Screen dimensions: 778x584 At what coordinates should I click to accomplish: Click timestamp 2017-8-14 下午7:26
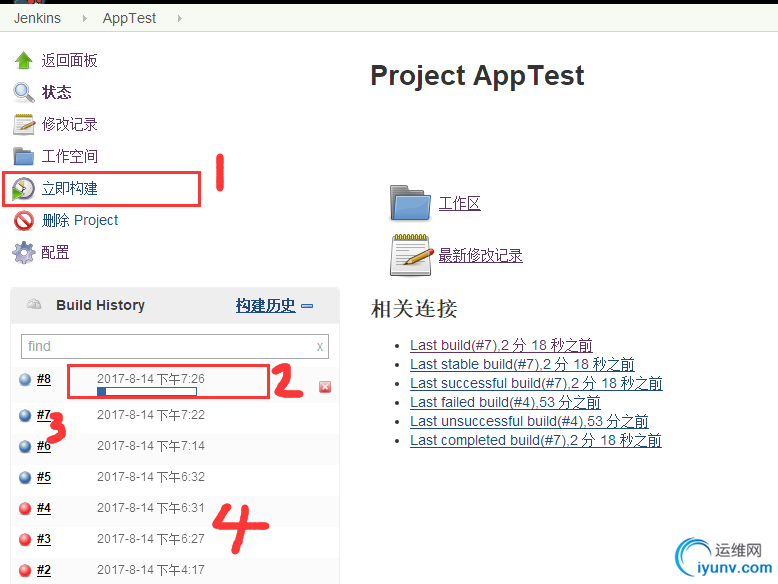coord(151,379)
